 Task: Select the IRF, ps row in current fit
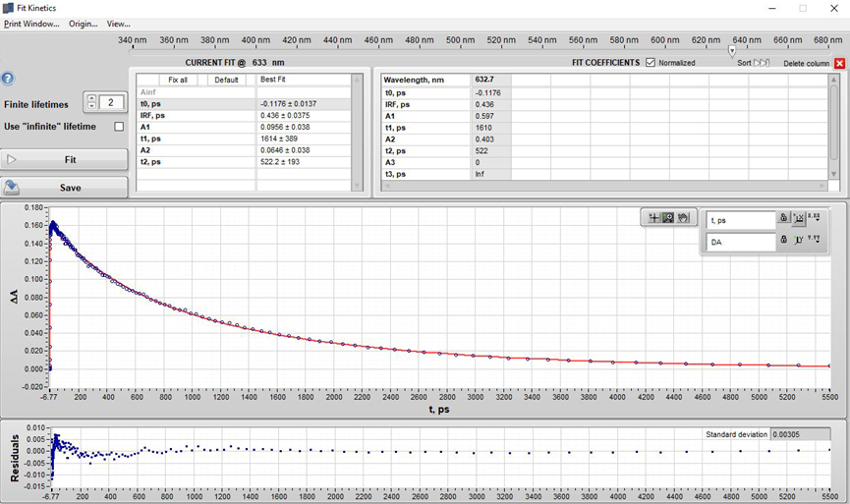(x=244, y=115)
